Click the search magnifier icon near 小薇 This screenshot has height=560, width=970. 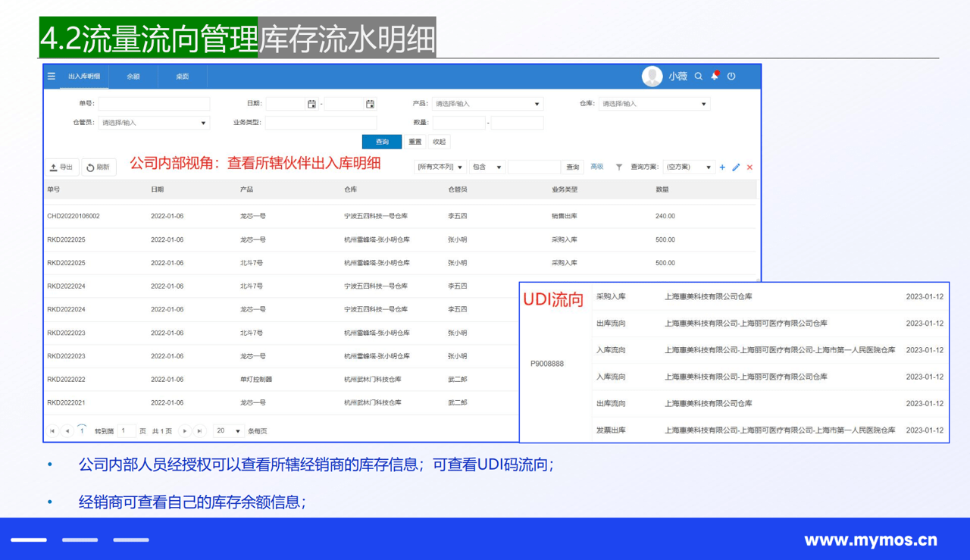pos(699,77)
